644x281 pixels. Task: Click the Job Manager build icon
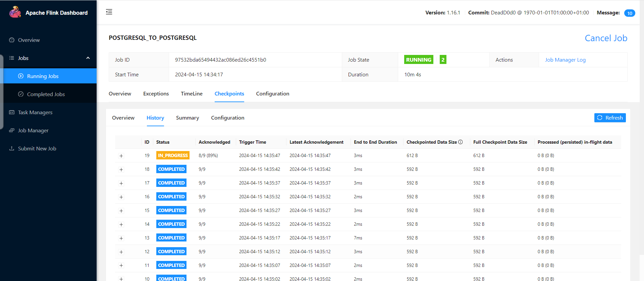click(12, 130)
